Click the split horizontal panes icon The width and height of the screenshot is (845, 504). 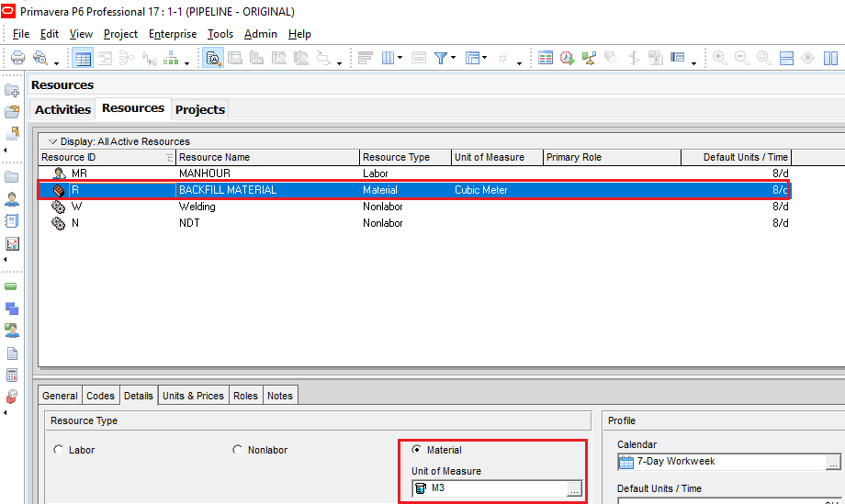click(x=786, y=58)
